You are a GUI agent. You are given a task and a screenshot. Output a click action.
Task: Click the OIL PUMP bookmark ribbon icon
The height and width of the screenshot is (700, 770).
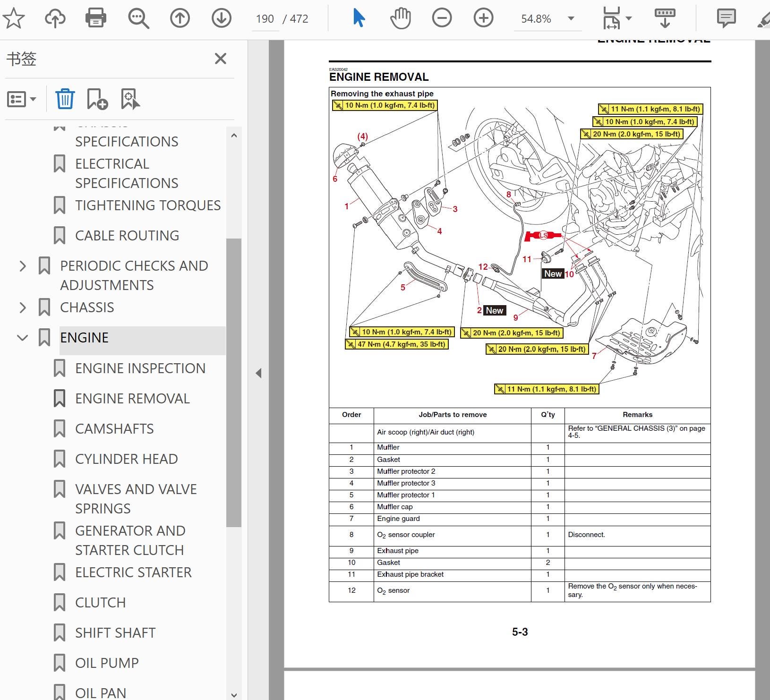pyautogui.click(x=60, y=663)
